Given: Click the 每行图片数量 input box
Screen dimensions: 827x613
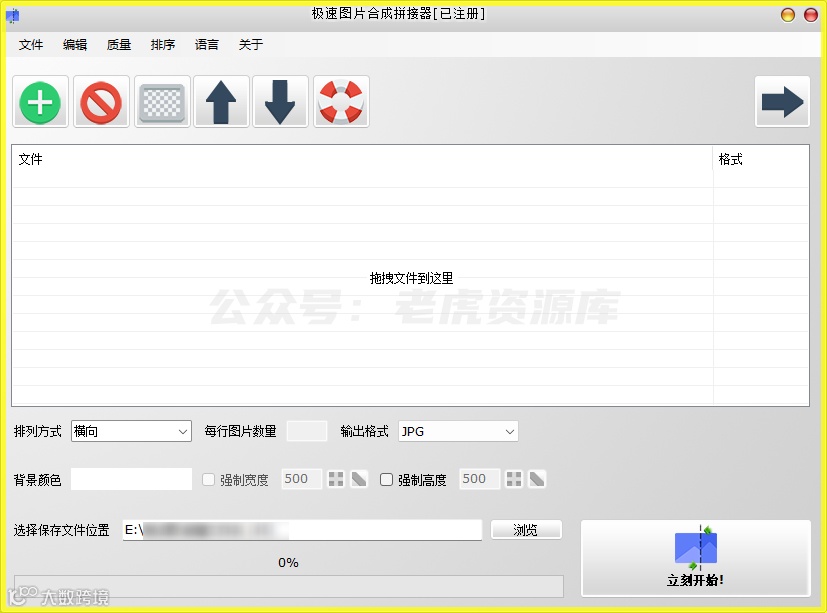Looking at the screenshot, I should pyautogui.click(x=307, y=431).
